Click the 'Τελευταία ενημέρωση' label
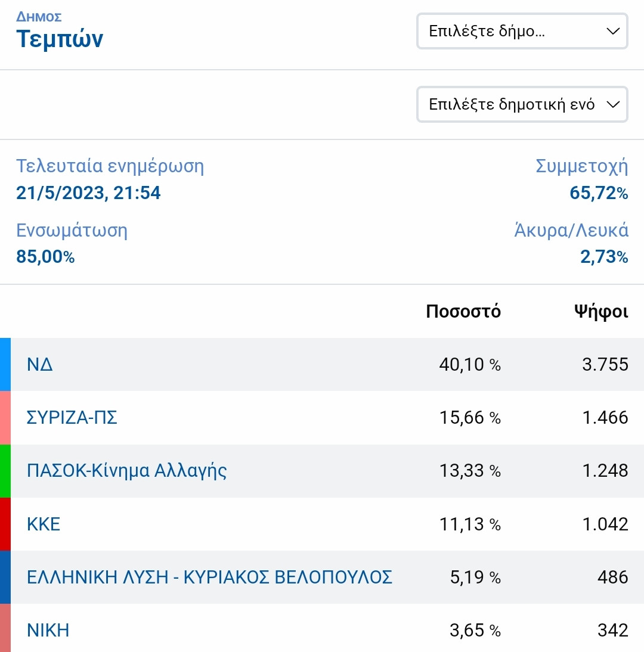644x652 pixels. coord(110,166)
